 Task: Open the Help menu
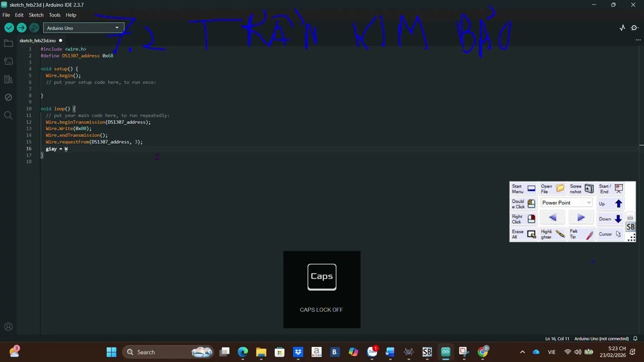(x=71, y=15)
